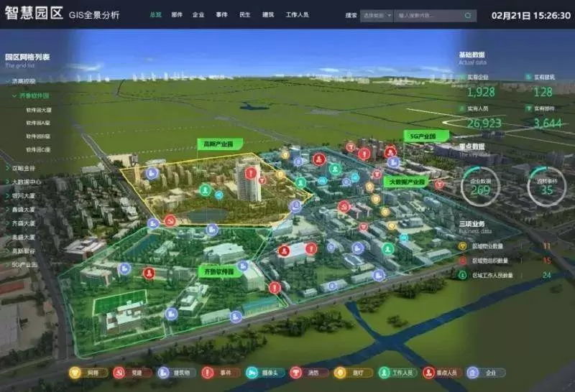Collapse the 济高控股 tree node
Image resolution: width=575 pixels, height=392 pixels.
point(8,81)
